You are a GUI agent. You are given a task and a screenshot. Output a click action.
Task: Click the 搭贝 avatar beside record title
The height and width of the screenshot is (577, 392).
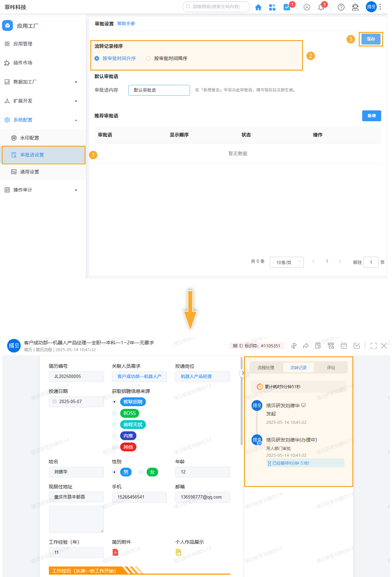point(14,346)
